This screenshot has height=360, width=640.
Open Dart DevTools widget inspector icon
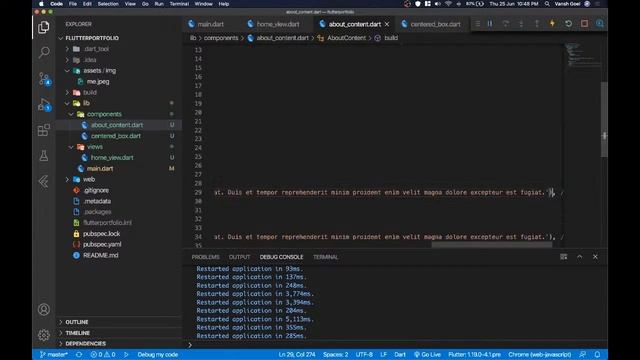pyautogui.click(x=600, y=24)
